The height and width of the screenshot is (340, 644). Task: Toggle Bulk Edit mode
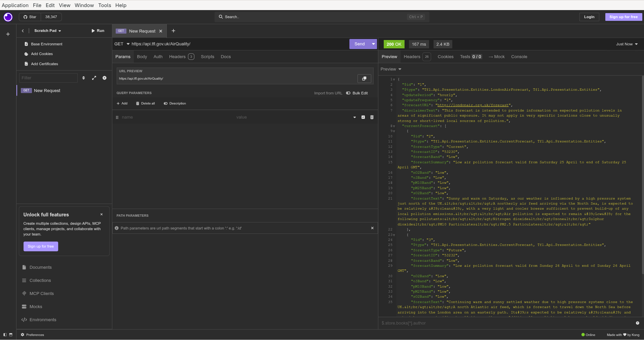point(357,93)
